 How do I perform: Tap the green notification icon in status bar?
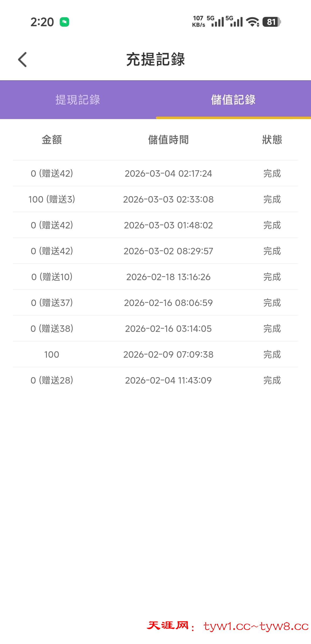[x=64, y=22]
